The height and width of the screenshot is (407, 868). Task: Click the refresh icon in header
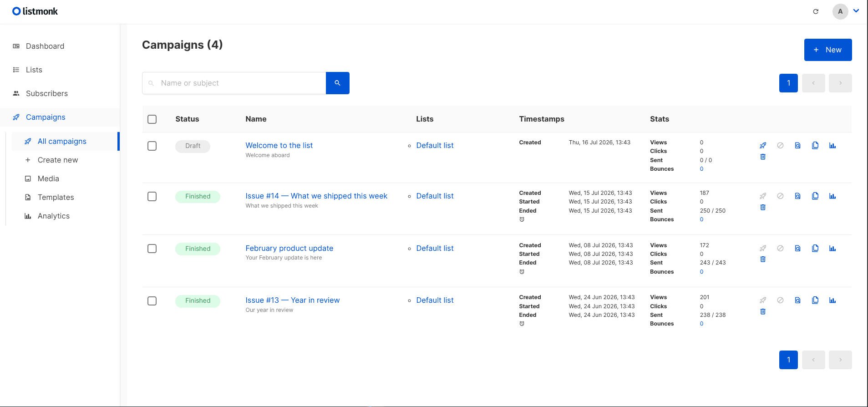[x=816, y=11]
